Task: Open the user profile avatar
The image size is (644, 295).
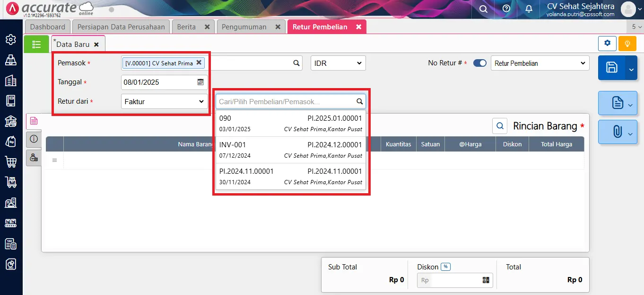Action: 628,9
